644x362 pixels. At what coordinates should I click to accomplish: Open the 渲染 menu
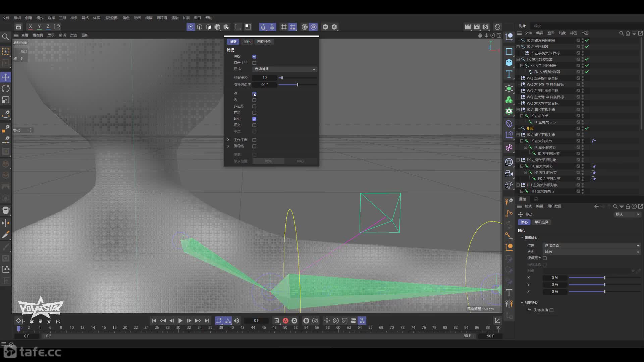pyautogui.click(x=175, y=18)
